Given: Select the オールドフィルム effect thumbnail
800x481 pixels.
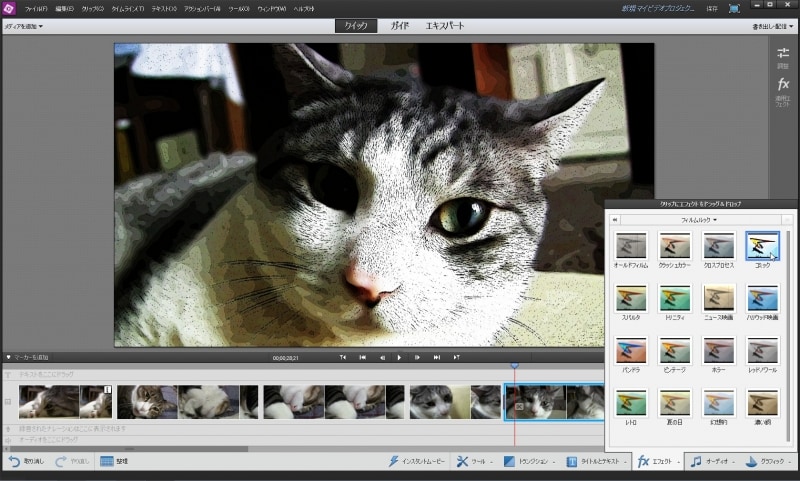Looking at the screenshot, I should point(631,246).
